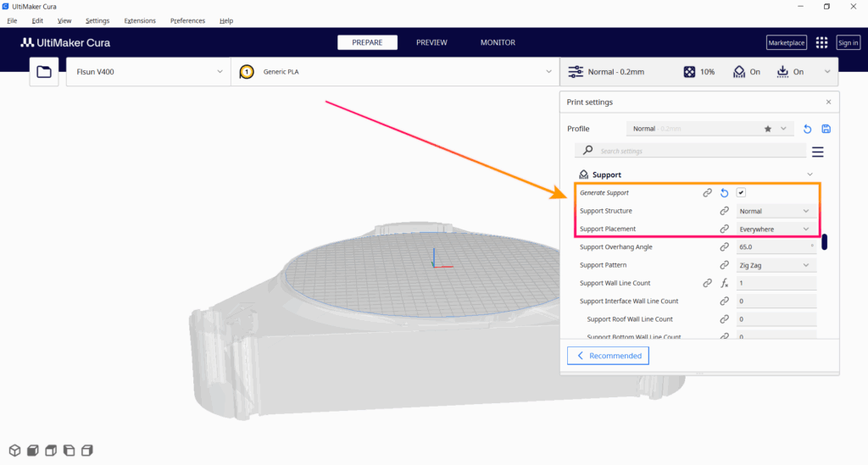
Task: Open the File menu
Action: tap(12, 20)
